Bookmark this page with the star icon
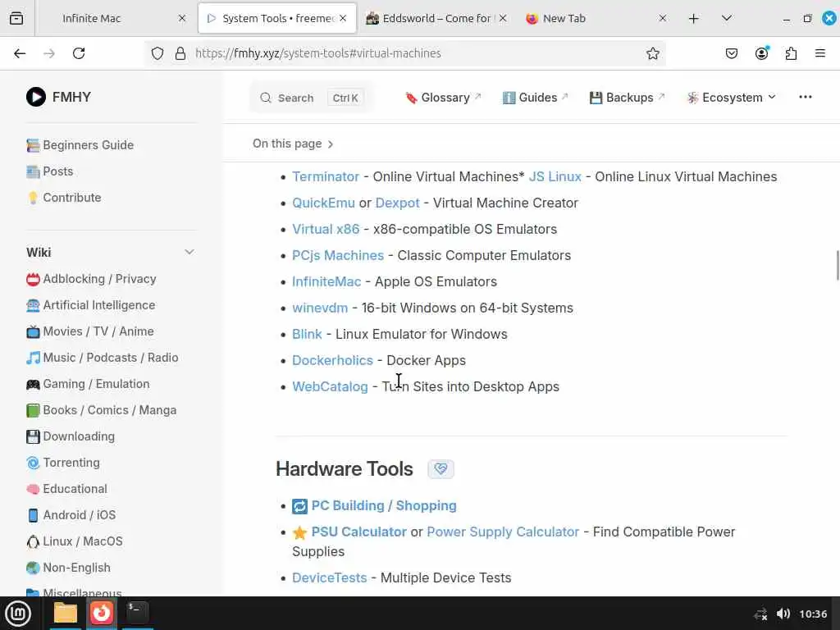 pos(652,53)
